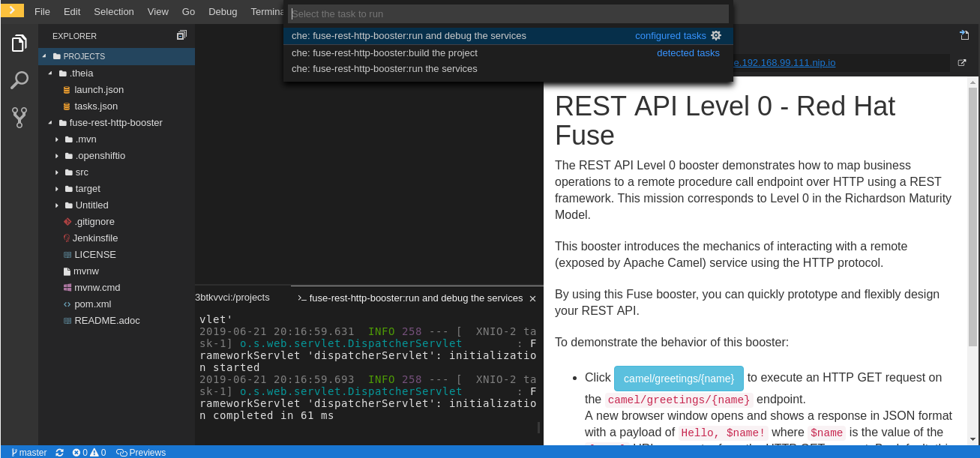Select the Explorer files icon

[x=19, y=43]
